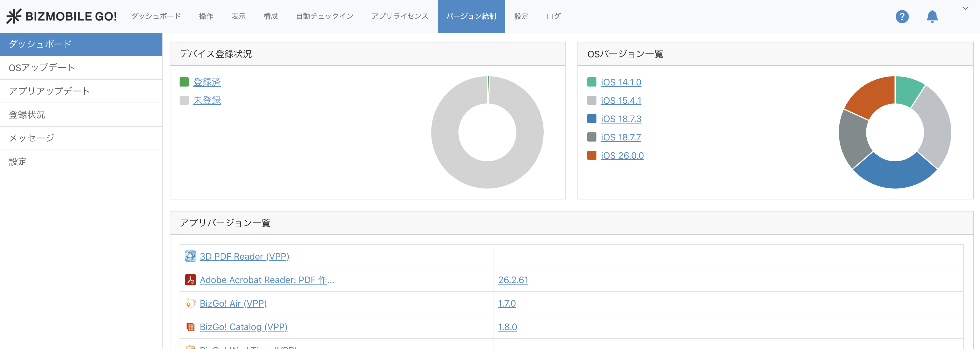This screenshot has height=349, width=980.
Task: Open the 構成 menu
Action: [x=271, y=16]
